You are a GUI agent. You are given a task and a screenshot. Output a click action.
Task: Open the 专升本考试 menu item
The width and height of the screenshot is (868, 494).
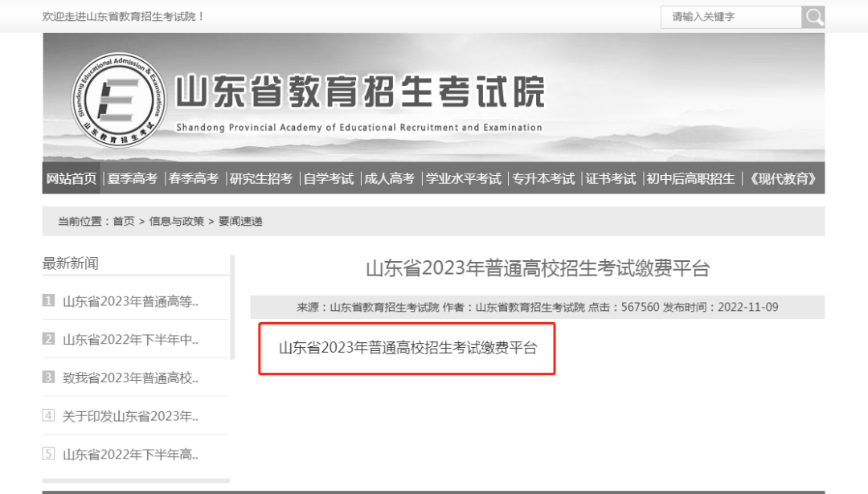[x=543, y=178]
